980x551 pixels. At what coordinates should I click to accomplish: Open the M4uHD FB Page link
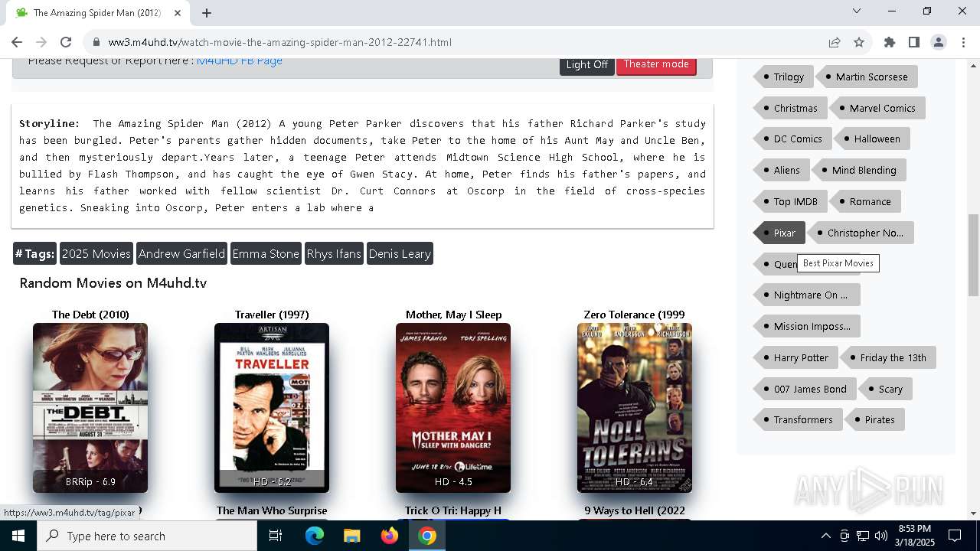(240, 61)
